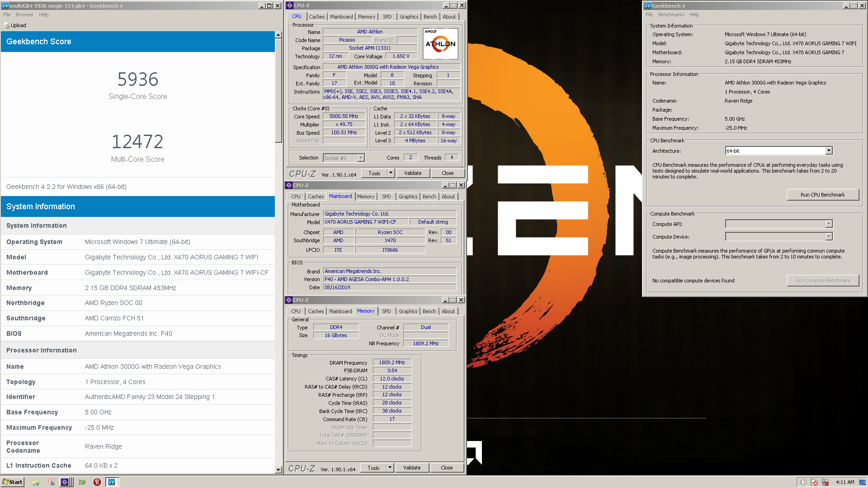868x488 pixels.
Task: Click Run CPU Benchmark button
Action: (x=823, y=195)
